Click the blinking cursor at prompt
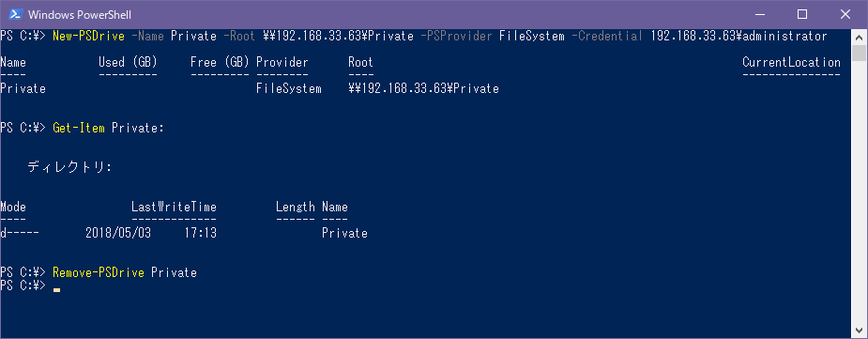This screenshot has width=868, height=339. pos(56,289)
